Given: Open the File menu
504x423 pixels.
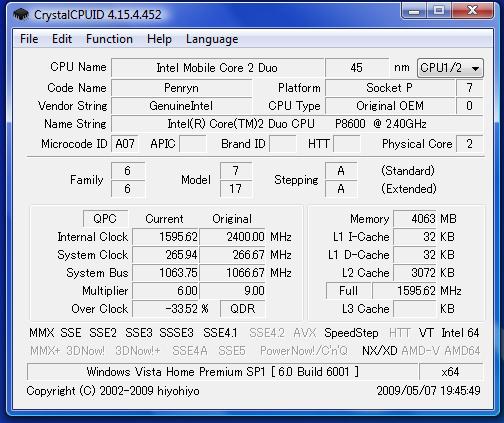Looking at the screenshot, I should [x=29, y=39].
